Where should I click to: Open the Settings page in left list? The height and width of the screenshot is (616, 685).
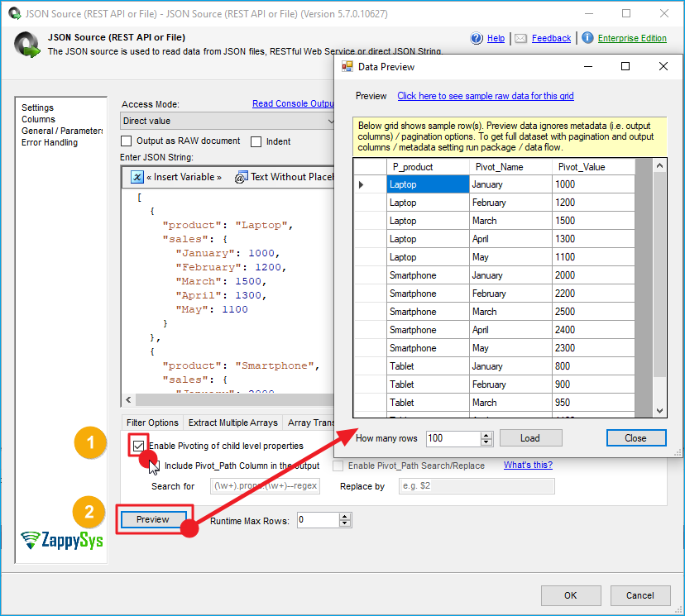[x=37, y=107]
